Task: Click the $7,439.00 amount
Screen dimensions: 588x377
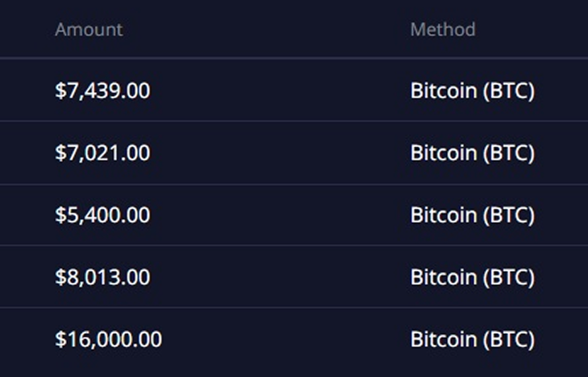Action: coord(103,91)
